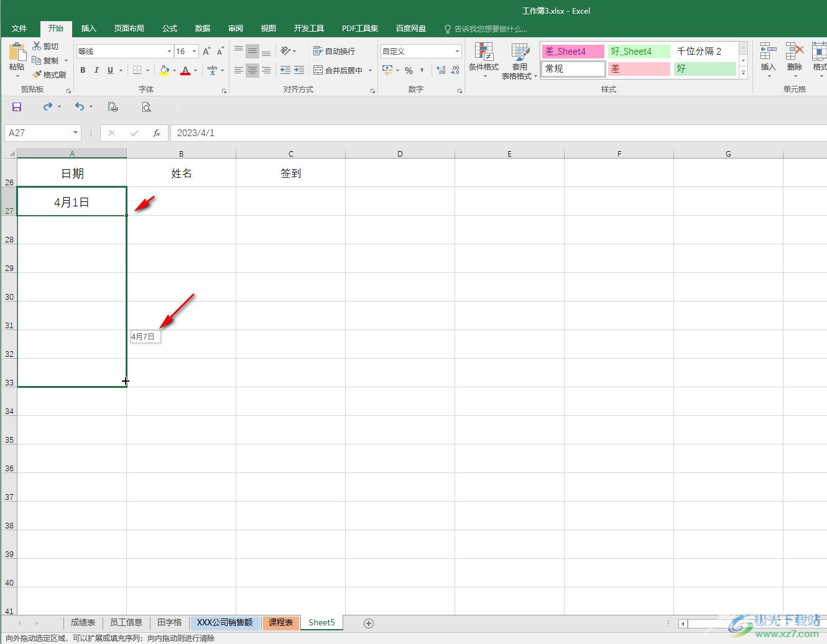Click the formula bar showing 2023/4/1
Image resolution: width=827 pixels, height=644 pixels.
click(499, 133)
